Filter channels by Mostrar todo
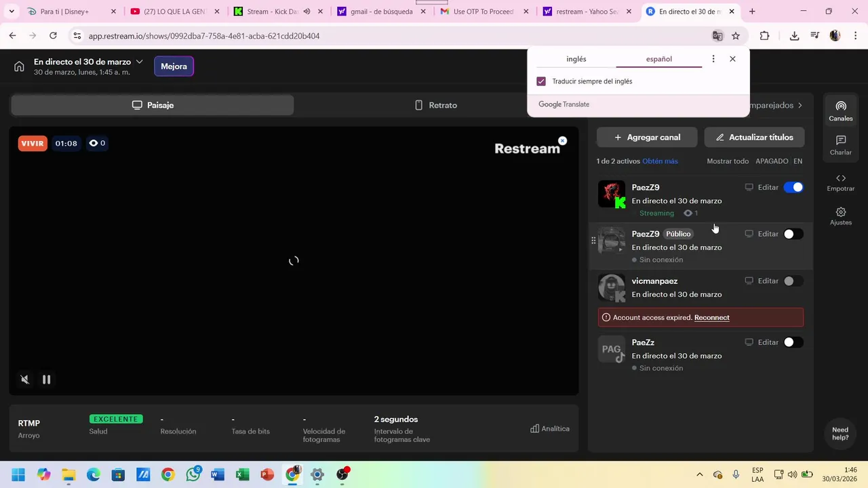 [728, 161]
